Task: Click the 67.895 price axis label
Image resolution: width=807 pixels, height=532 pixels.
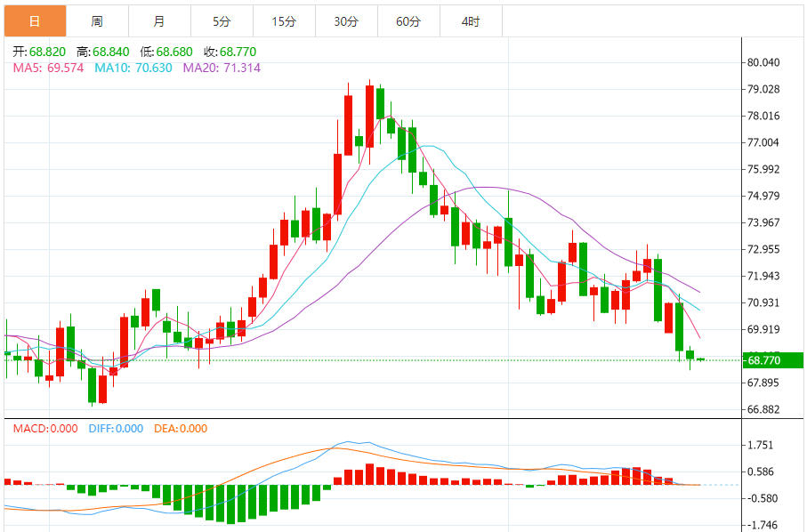Action: [x=763, y=383]
